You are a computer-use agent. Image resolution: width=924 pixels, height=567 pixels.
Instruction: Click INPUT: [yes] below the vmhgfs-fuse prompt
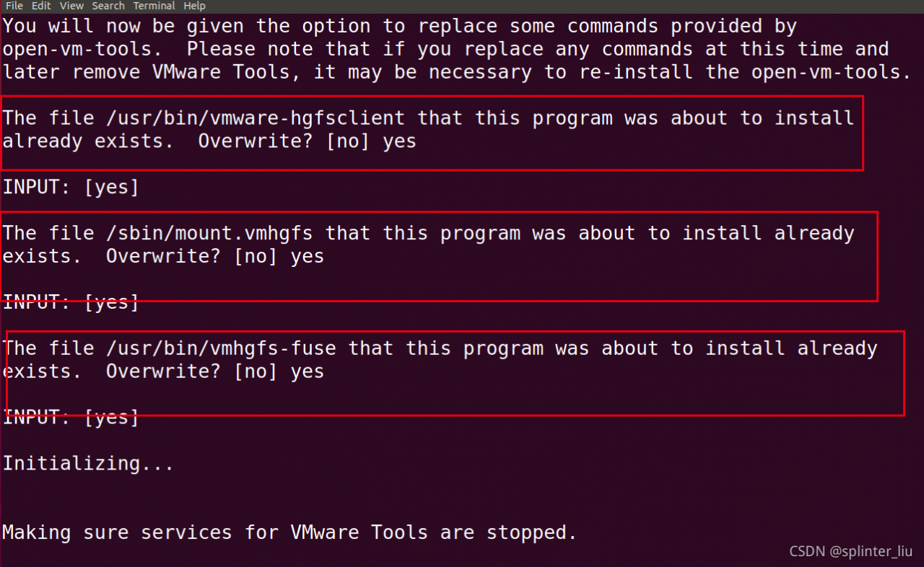point(71,418)
